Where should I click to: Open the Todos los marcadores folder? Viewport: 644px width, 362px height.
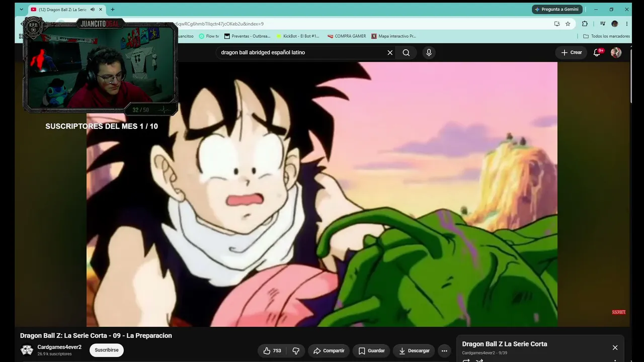click(x=606, y=36)
